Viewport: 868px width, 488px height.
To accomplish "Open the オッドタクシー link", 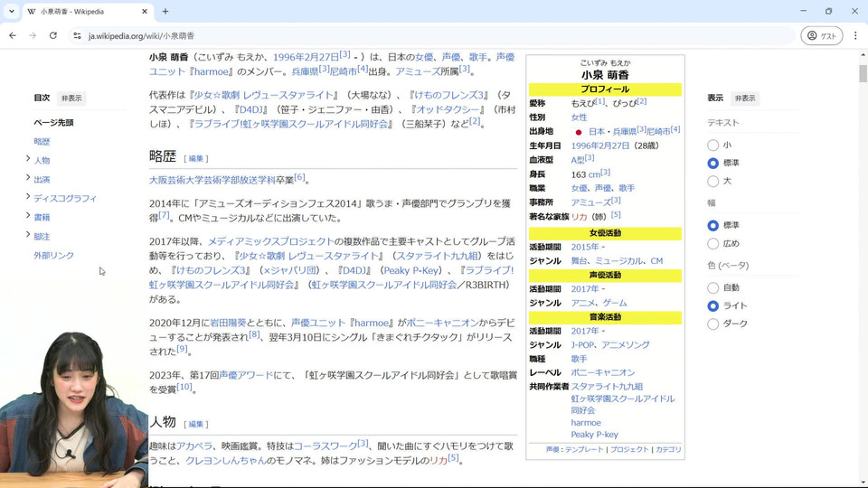I will pos(448,109).
